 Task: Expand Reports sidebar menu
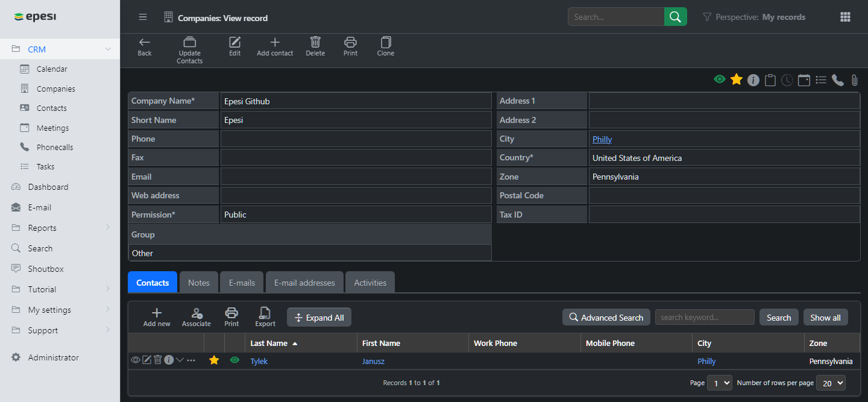108,227
